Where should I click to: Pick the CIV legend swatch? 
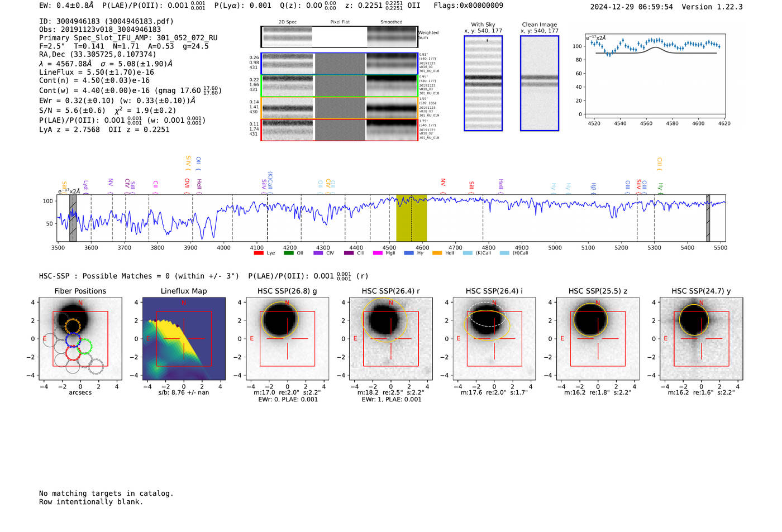(318, 253)
